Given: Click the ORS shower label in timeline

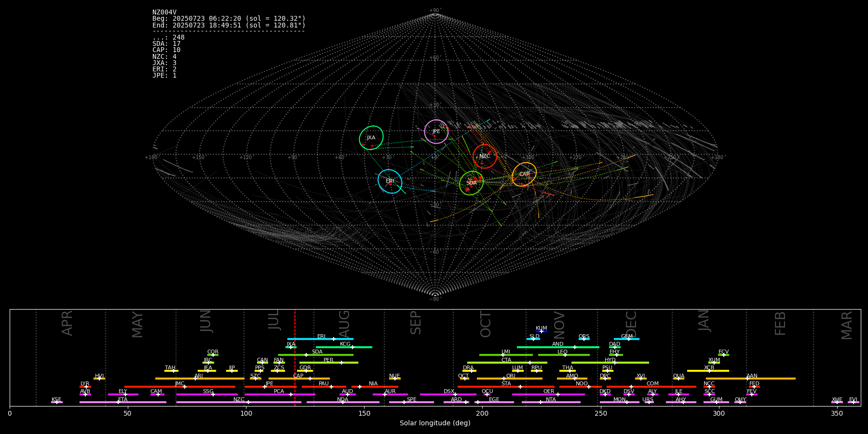Looking at the screenshot, I should [584, 337].
